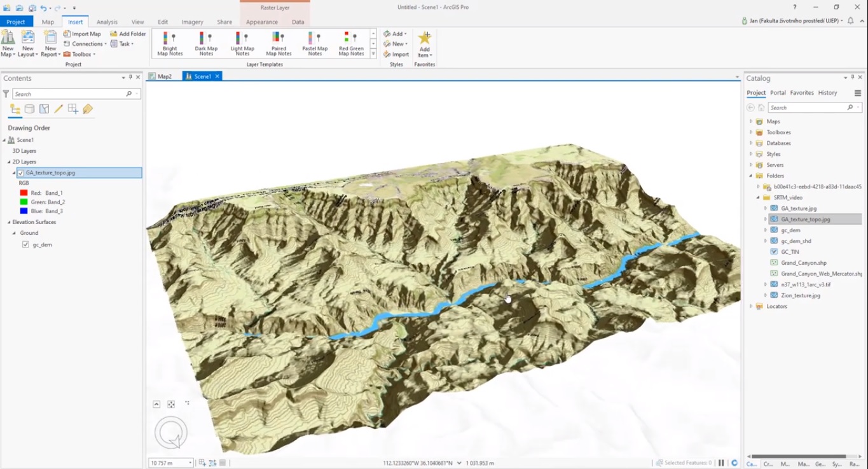Select the Dark Map Notes template
868x469 pixels.
(x=205, y=43)
